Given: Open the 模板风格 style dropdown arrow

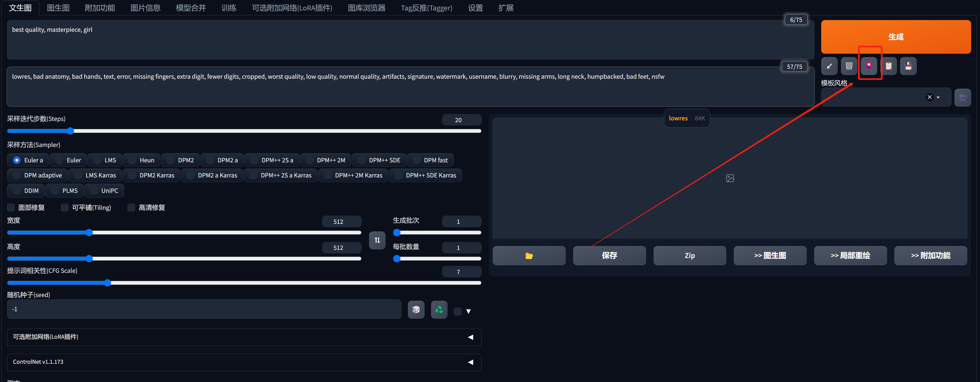Looking at the screenshot, I should click(939, 97).
